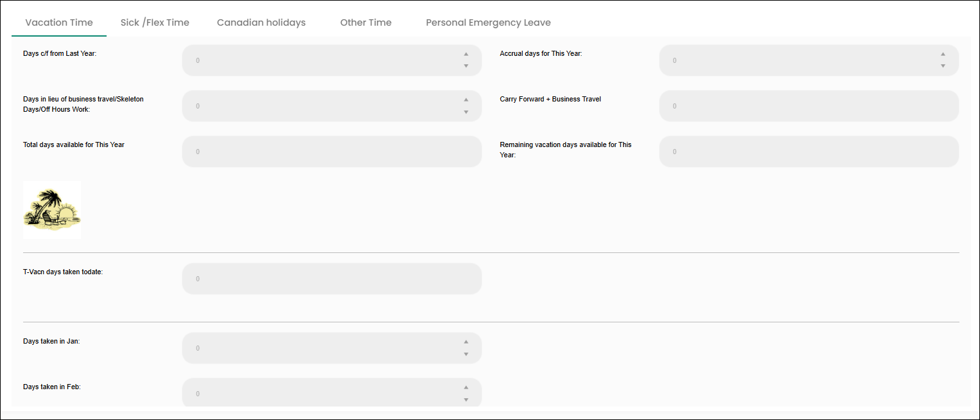Click down arrow for Days taken in Jan
Viewport: 980px width, 420px height.
[x=466, y=354]
